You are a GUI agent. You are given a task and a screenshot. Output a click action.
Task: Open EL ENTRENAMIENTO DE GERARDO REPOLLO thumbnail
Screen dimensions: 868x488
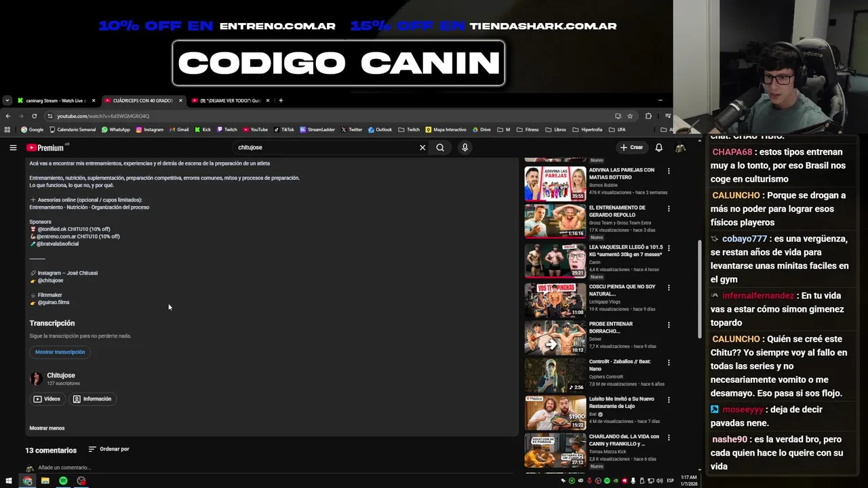coord(555,221)
